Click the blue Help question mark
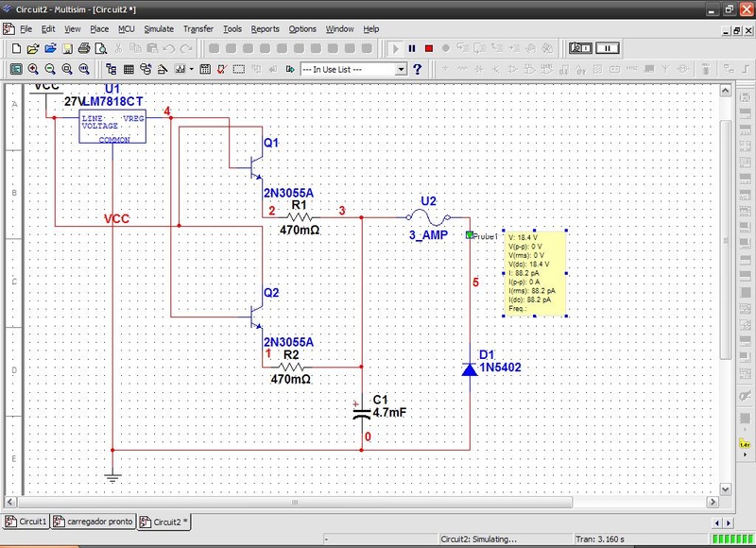Viewport: 756px width, 548px height. (x=417, y=69)
